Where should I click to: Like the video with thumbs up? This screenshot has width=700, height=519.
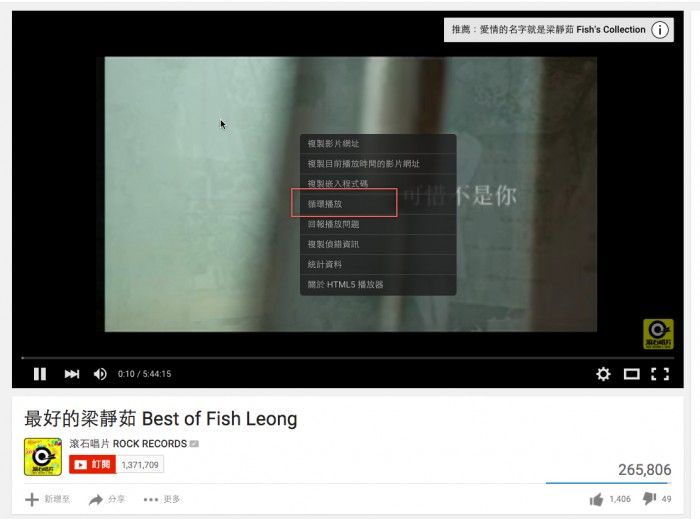596,499
